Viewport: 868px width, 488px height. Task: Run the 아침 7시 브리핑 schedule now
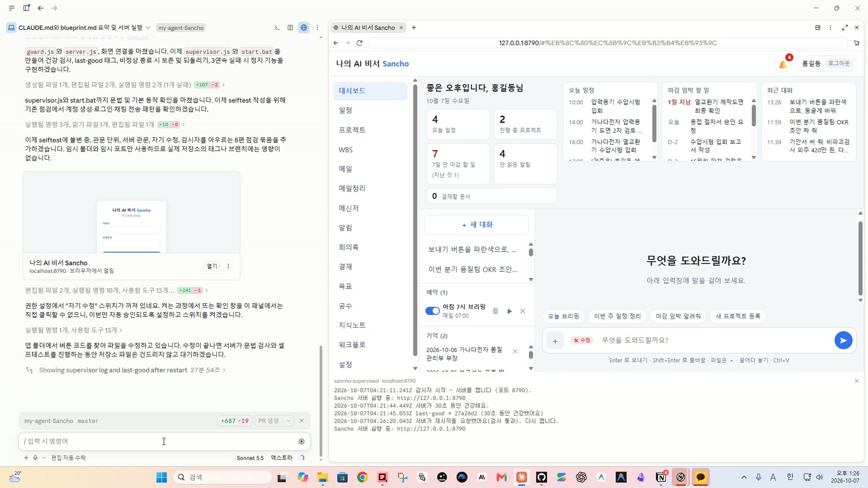pos(509,311)
